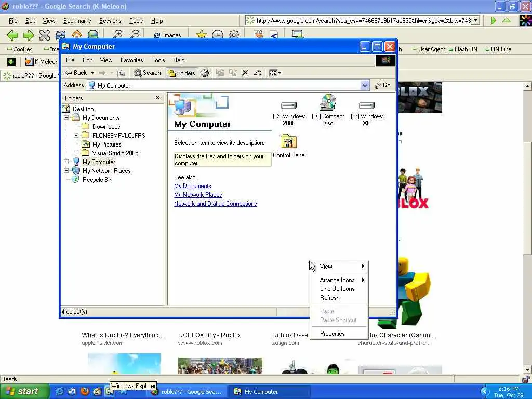Click K-Meleon URL address field

coord(363,21)
